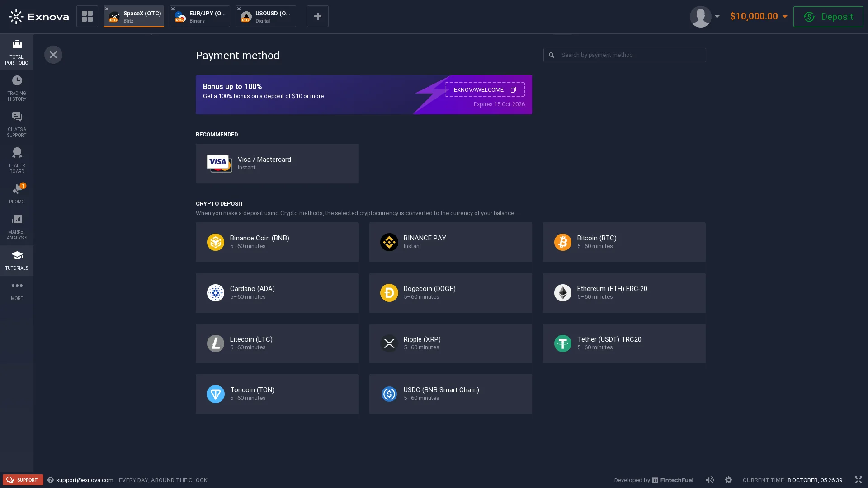The image size is (868, 488).
Task: Switch to SpaceX (OTC) Blitz tab
Action: (134, 16)
